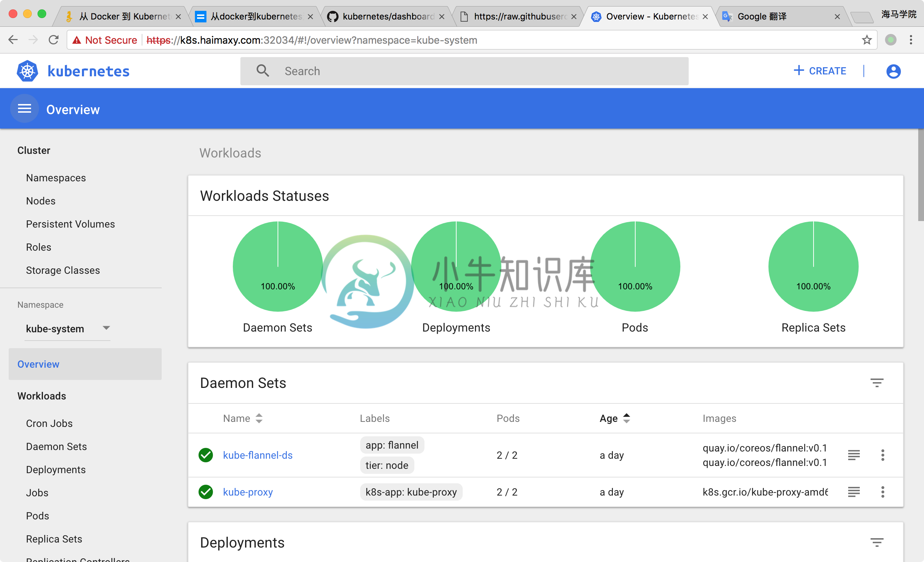Sort Daemon Sets by Name
924x562 pixels.
tap(243, 418)
